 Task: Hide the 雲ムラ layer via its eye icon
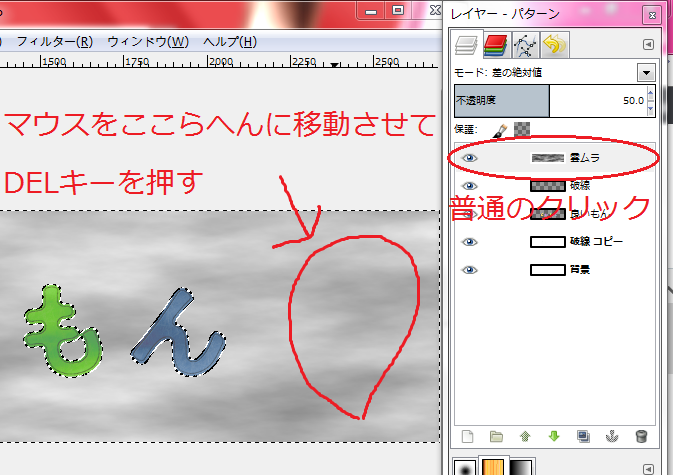(469, 158)
